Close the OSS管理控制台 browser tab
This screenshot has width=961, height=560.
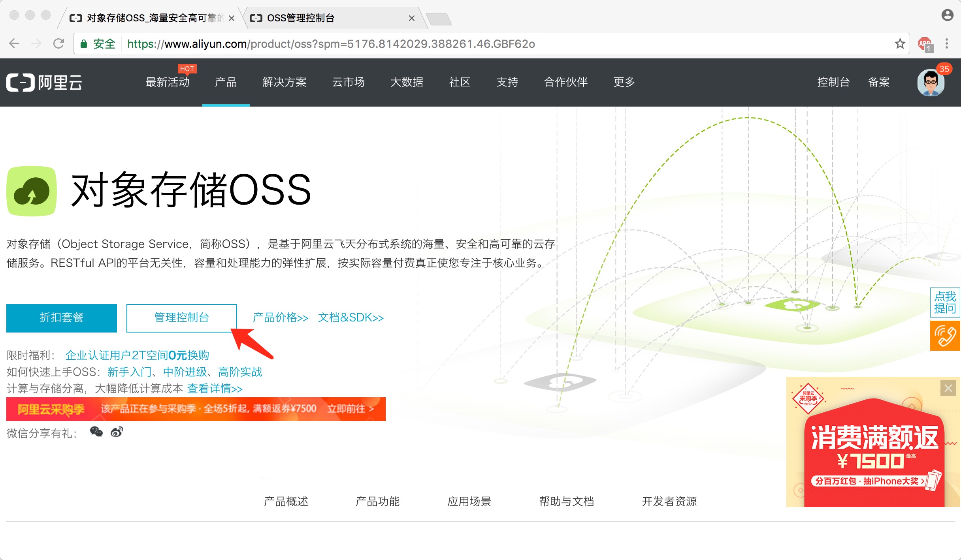tap(411, 18)
